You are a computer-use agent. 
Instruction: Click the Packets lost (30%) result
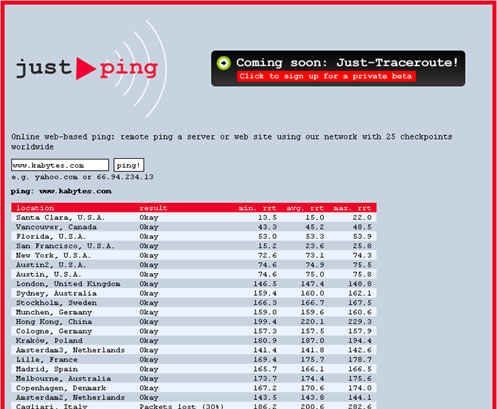pos(182,406)
